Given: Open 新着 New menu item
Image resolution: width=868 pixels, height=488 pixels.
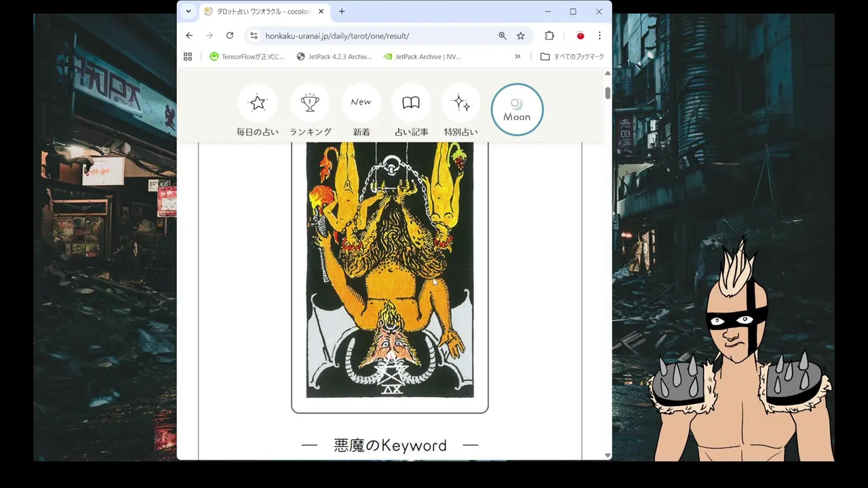Looking at the screenshot, I should coord(361,110).
